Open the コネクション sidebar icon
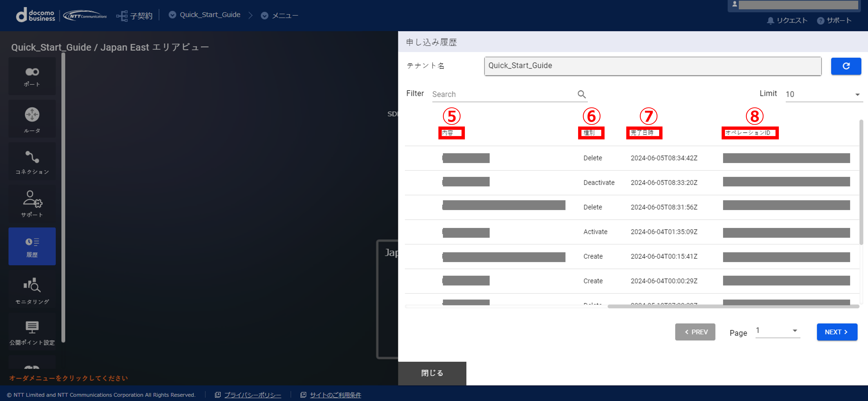 pyautogui.click(x=32, y=161)
